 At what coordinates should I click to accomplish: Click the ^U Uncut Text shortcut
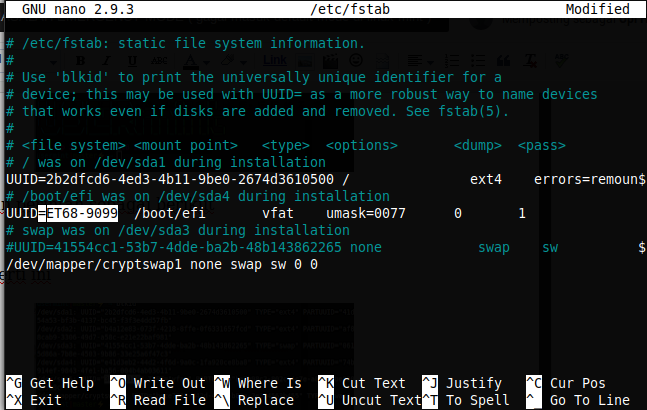pyautogui.click(x=370, y=400)
